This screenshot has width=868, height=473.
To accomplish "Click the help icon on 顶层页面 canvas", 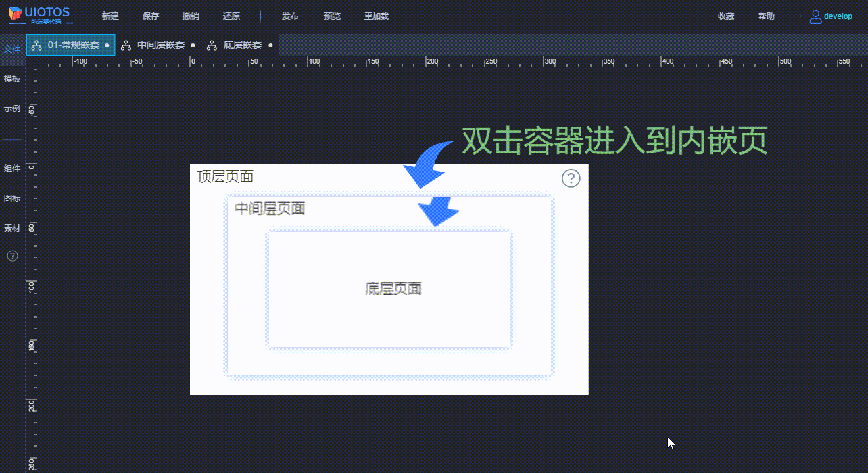I will point(571,178).
